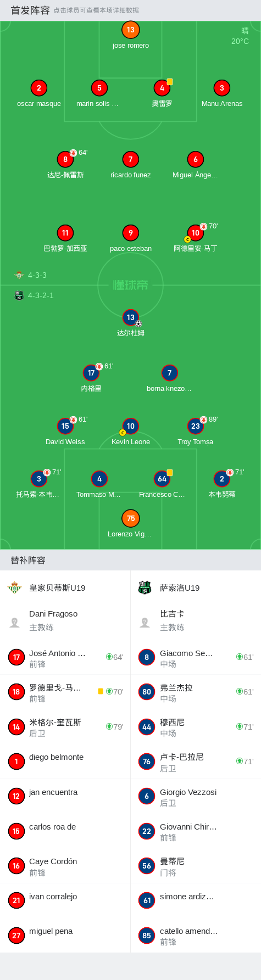This screenshot has width=261, height=980.
Task: Open substitute José Antonio's row
Action: 65,657
